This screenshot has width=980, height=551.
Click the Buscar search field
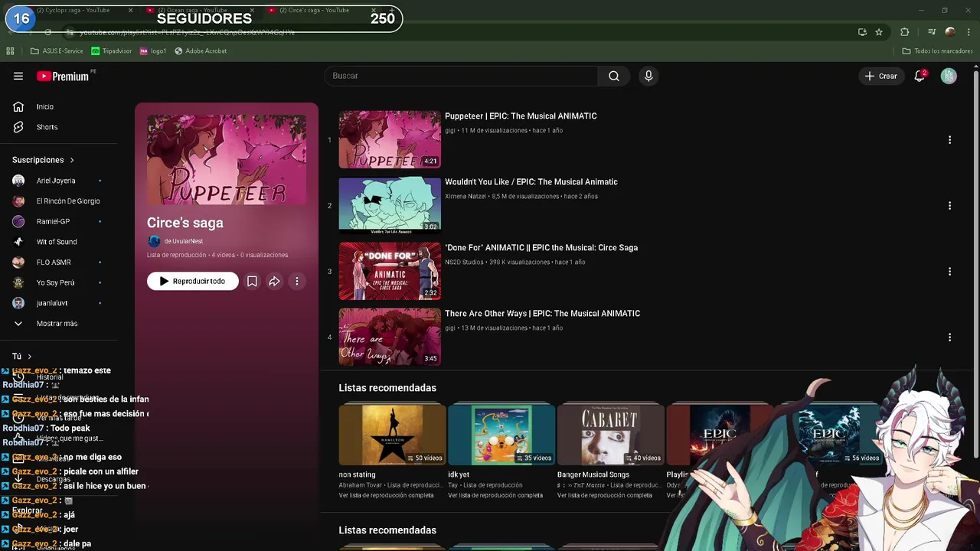click(461, 76)
